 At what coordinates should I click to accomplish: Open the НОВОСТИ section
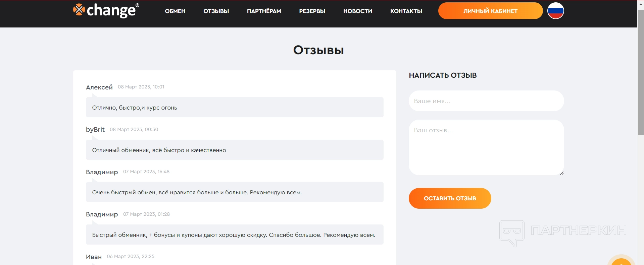click(358, 11)
